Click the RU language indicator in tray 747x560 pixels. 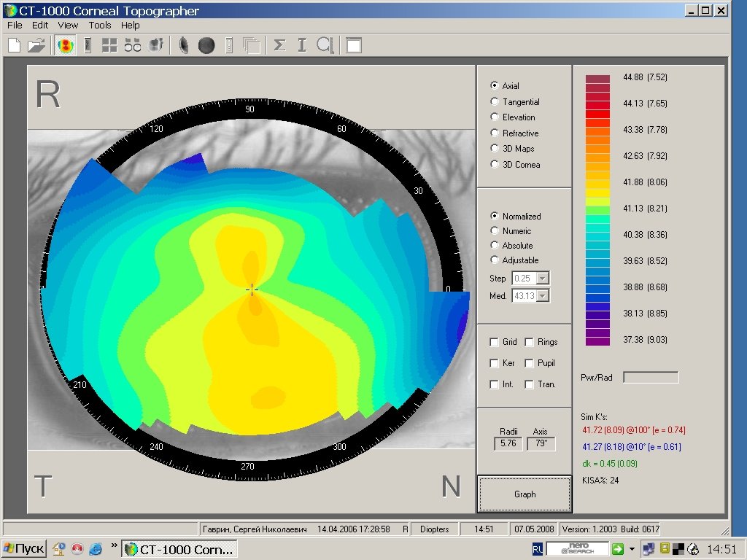(x=538, y=550)
